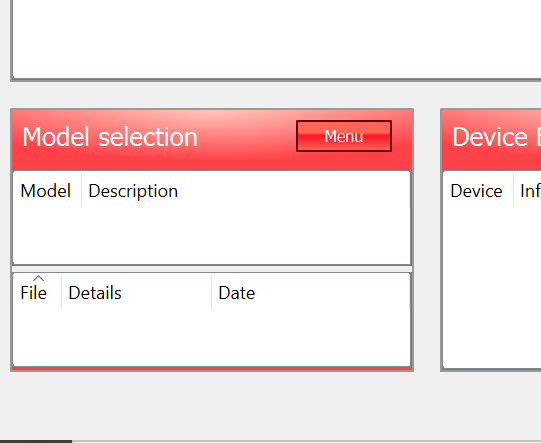Image resolution: width=541 pixels, height=443 pixels.
Task: Select the partially visible Inf column header
Action: [x=528, y=190]
